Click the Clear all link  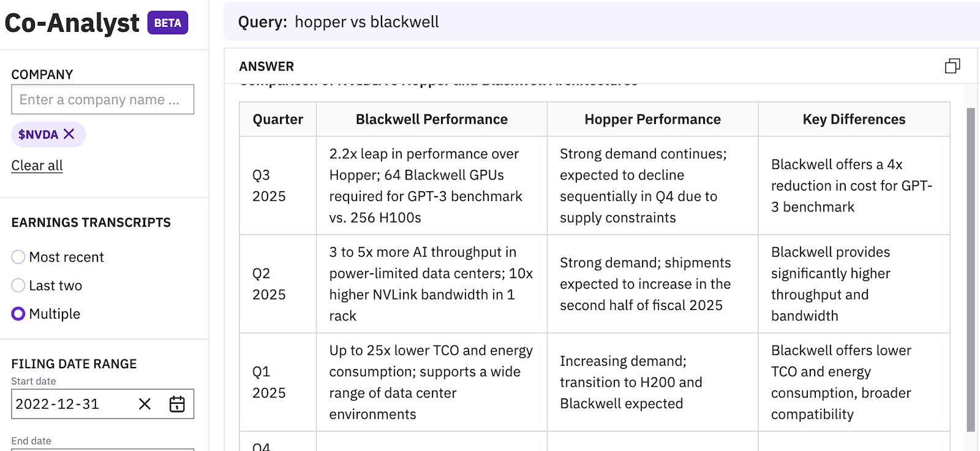pyautogui.click(x=37, y=165)
